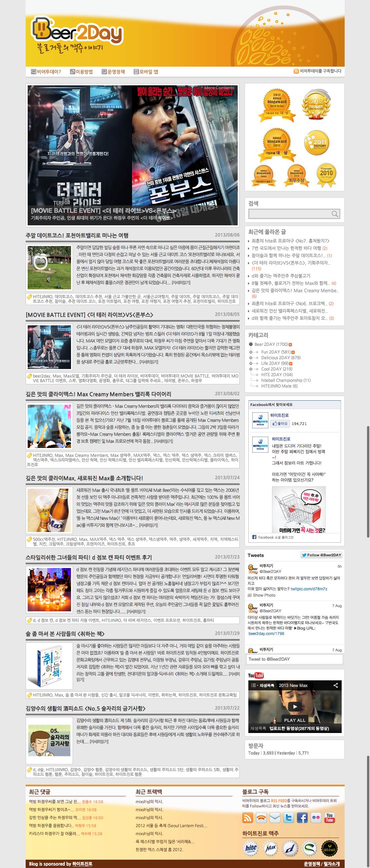Click the 포천아트밸리 apple sculpture thumbnail
Viewport: 370px width, 868px height.
tap(49, 268)
